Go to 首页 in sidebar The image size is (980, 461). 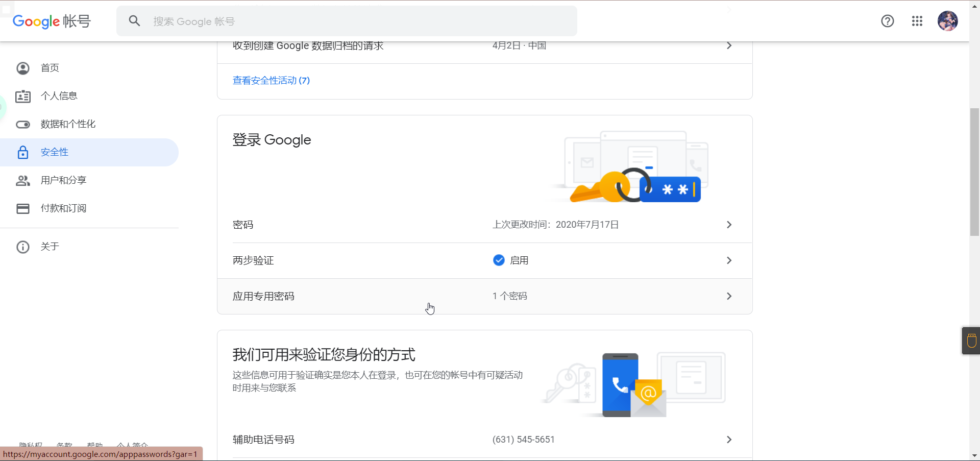point(89,68)
